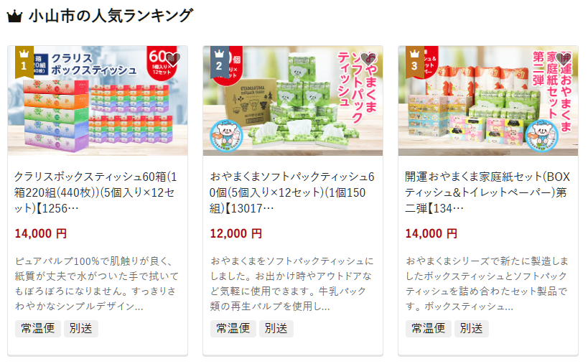Click the 常温便 tag on first product
This screenshot has width=588, height=364.
click(38, 329)
